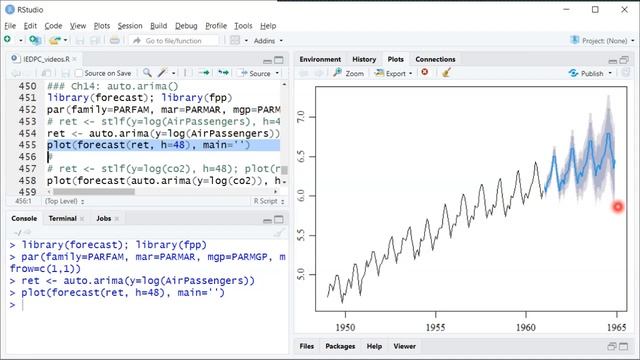Click the Save All documents icon
The height and width of the screenshot is (360, 640).
click(x=95, y=40)
